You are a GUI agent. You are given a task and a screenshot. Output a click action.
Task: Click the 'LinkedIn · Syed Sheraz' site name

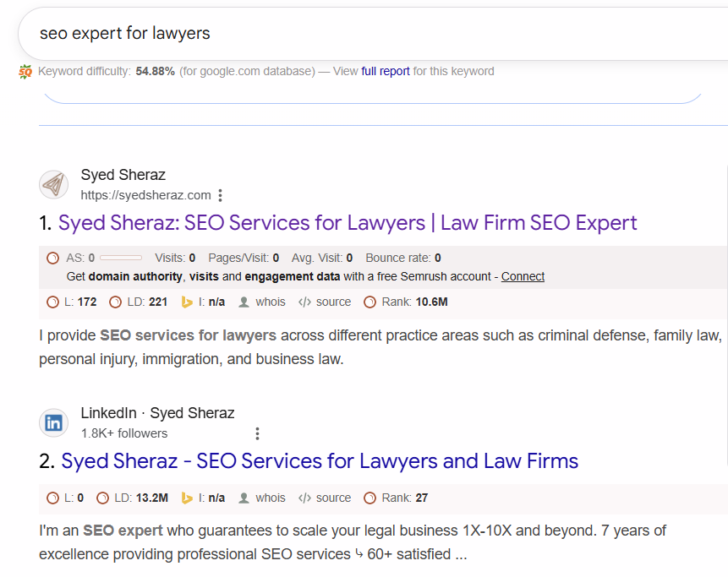(157, 413)
